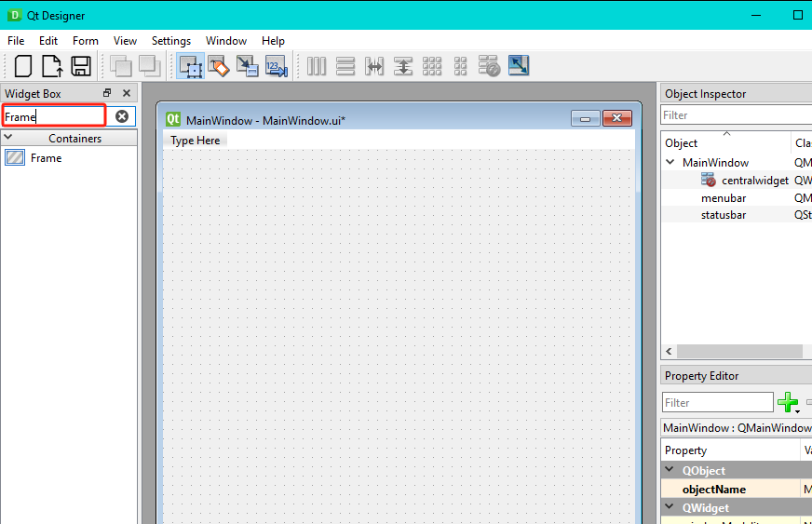The width and height of the screenshot is (812, 524).
Task: Click Adjust Size toolbar icon
Action: 519,66
